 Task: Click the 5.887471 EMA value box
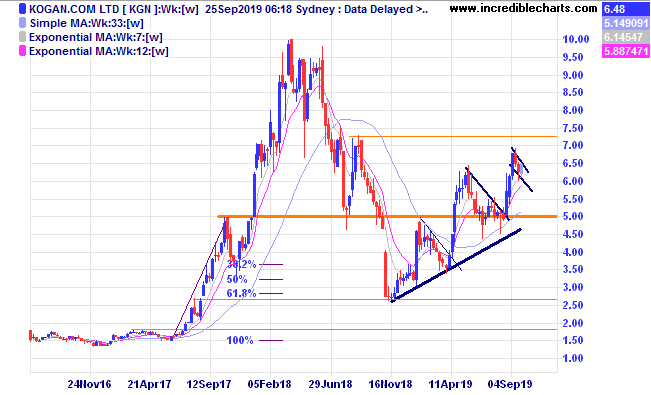[626, 51]
